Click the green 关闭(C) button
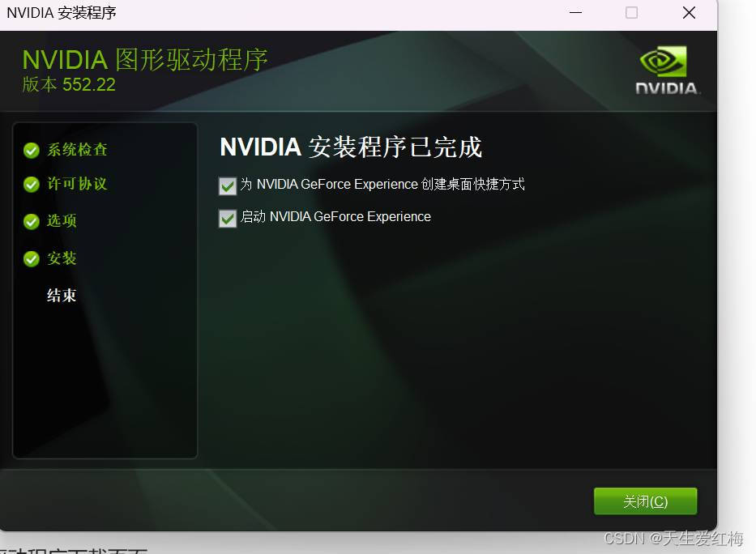 coord(645,501)
